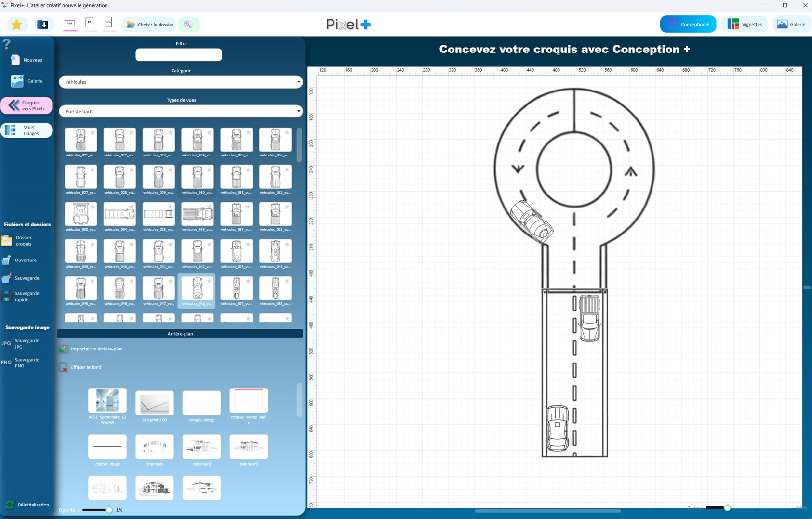The image size is (812, 519).
Task: Click Choisir le dossier button
Action: tap(149, 25)
